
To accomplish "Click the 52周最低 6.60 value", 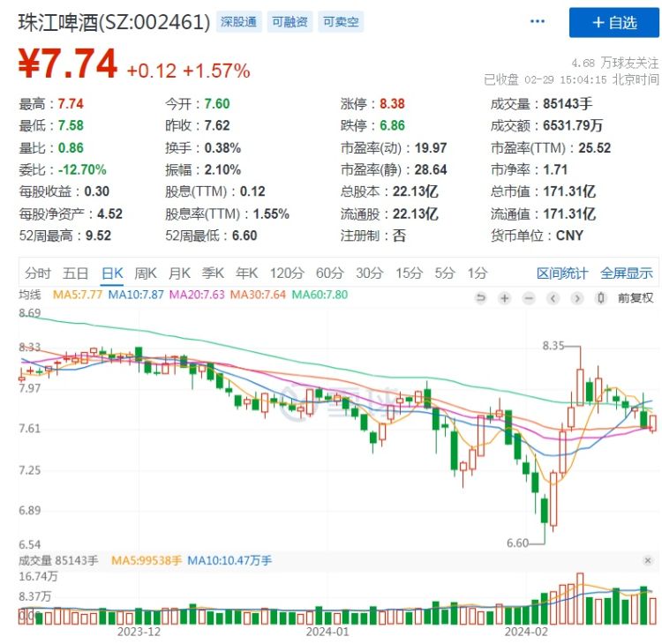I will pyautogui.click(x=244, y=236).
